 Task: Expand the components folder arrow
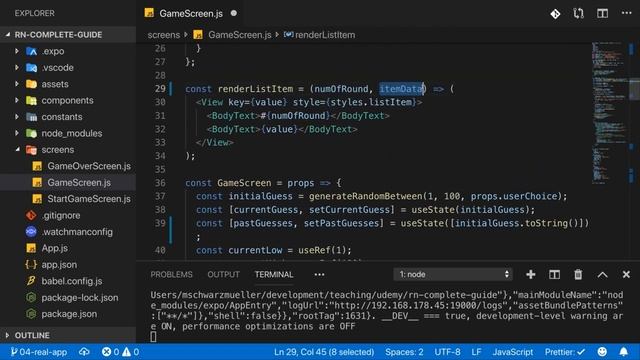pos(17,100)
